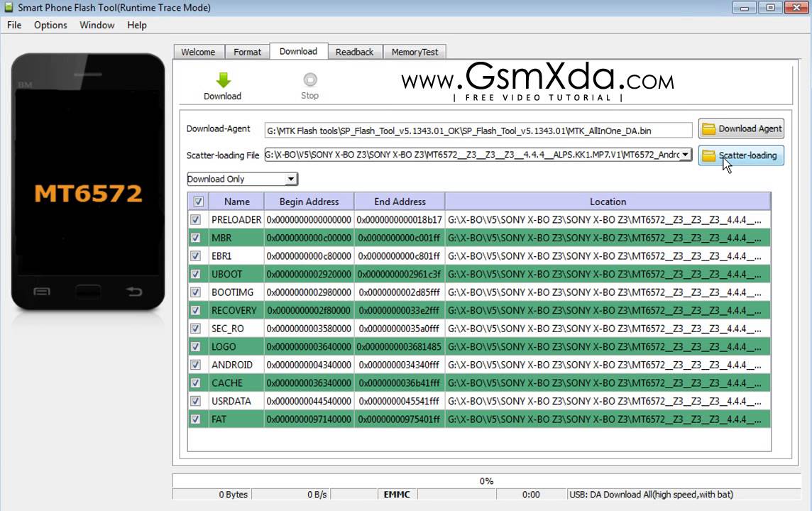The width and height of the screenshot is (812, 511).
Task: Click the Name column header
Action: (236, 202)
